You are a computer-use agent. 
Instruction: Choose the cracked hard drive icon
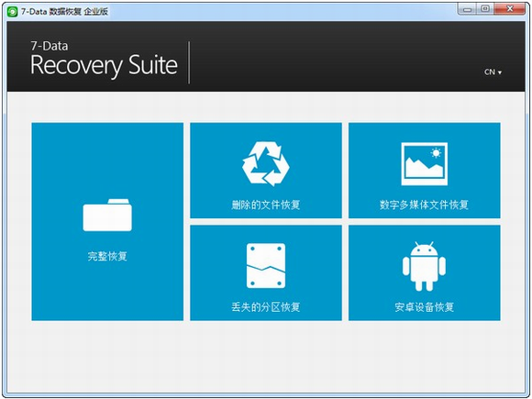pos(266,266)
